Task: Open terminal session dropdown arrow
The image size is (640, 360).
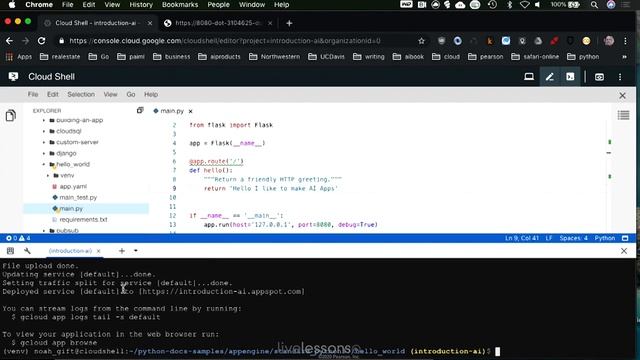Action: click(136, 251)
